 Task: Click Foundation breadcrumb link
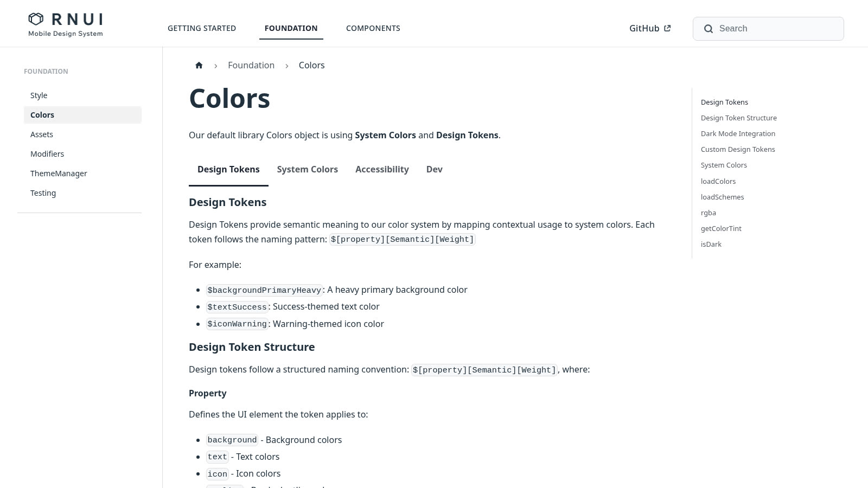251,65
